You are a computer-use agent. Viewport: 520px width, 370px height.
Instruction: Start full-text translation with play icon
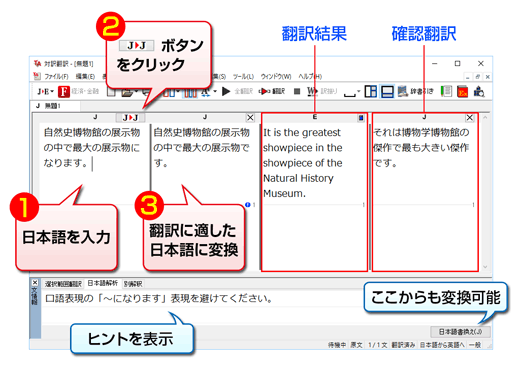(226, 91)
